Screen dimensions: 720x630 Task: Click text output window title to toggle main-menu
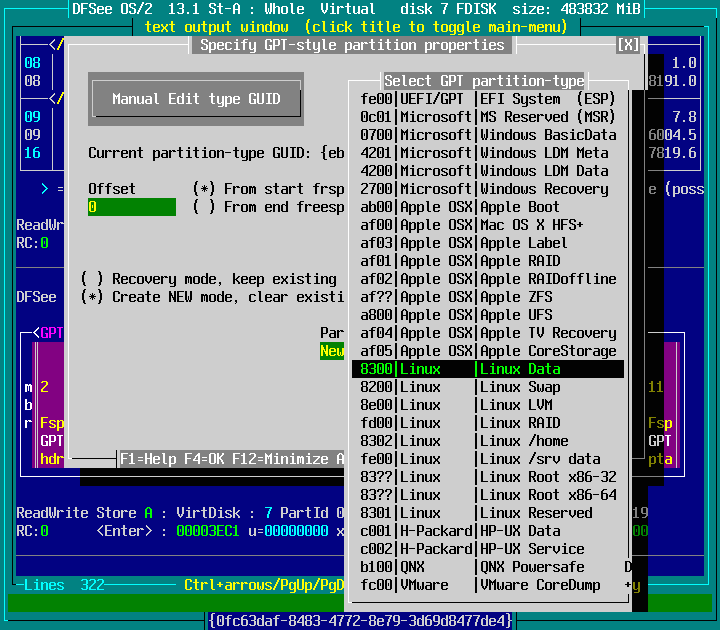(x=360, y=27)
